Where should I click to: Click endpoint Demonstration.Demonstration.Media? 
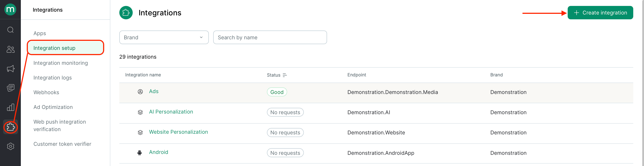tap(392, 92)
